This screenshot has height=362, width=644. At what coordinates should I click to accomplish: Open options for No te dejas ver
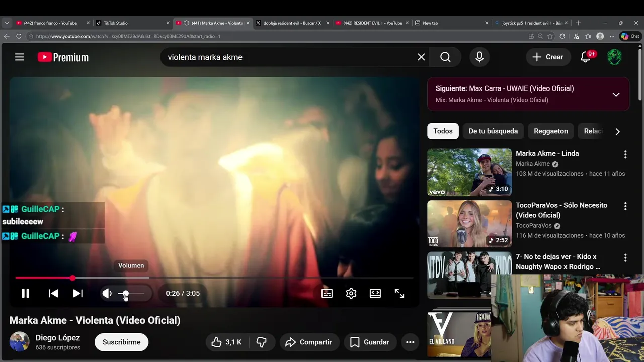(625, 257)
